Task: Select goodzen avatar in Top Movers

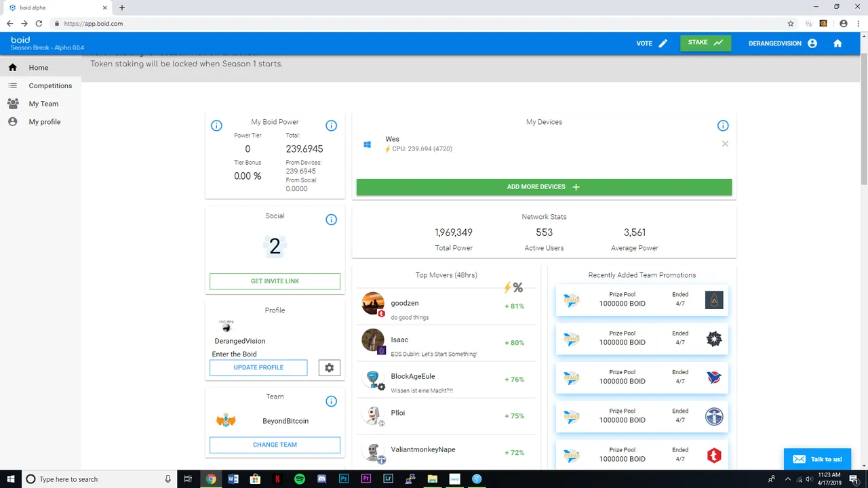Action: pyautogui.click(x=373, y=304)
